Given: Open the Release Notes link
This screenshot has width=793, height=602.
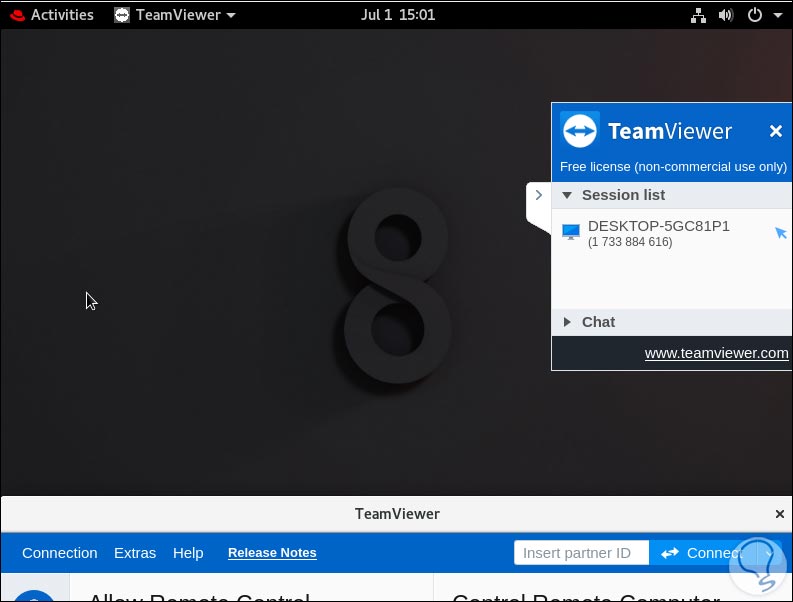Looking at the screenshot, I should (x=272, y=553).
